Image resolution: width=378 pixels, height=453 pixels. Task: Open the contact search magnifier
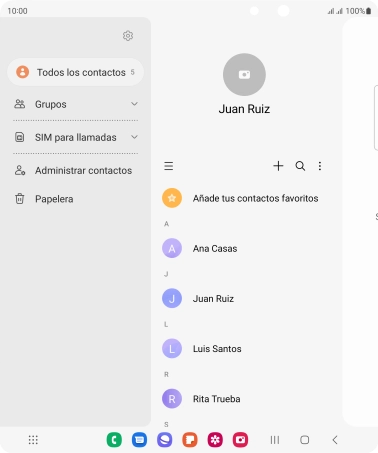click(x=300, y=166)
